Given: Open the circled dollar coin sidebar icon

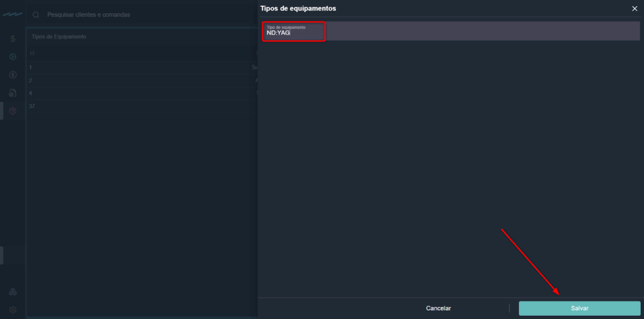Looking at the screenshot, I should pos(13,75).
